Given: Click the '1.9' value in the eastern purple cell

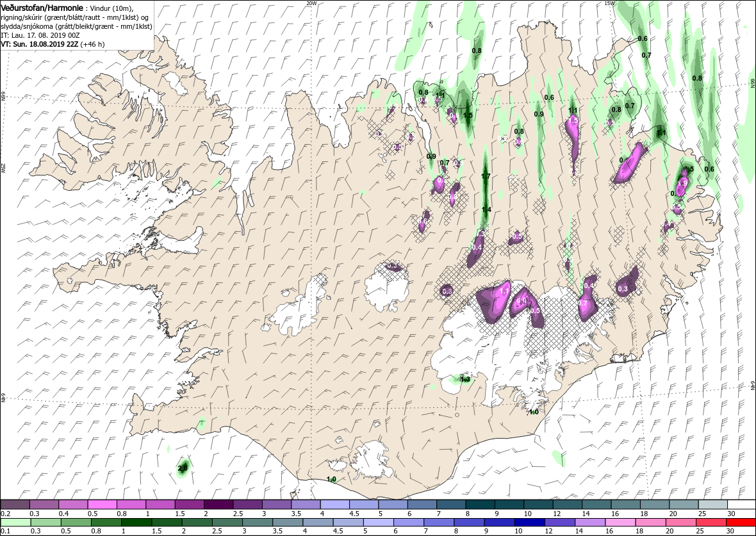Looking at the screenshot, I should [x=682, y=184].
